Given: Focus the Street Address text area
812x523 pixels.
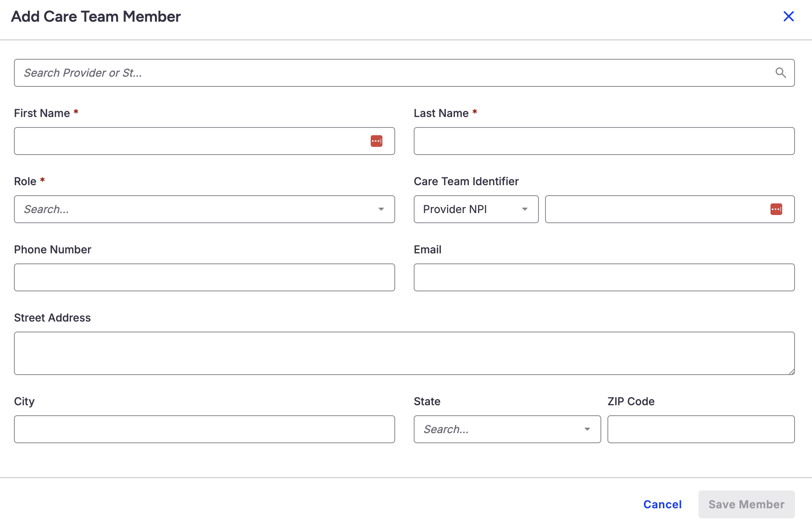Looking at the screenshot, I should coord(404,353).
